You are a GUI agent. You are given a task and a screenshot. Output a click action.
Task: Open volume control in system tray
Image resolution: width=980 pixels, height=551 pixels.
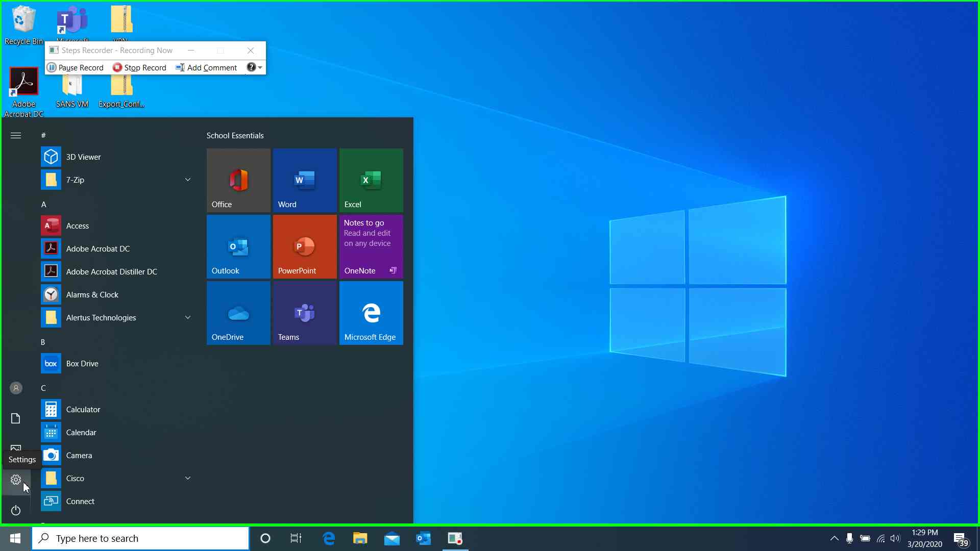[x=895, y=538]
